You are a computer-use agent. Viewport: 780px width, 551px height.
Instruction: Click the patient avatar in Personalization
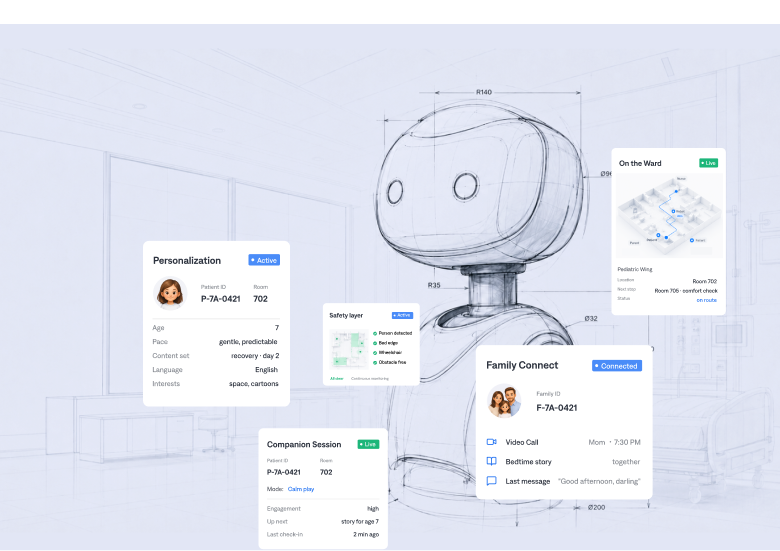[170, 293]
